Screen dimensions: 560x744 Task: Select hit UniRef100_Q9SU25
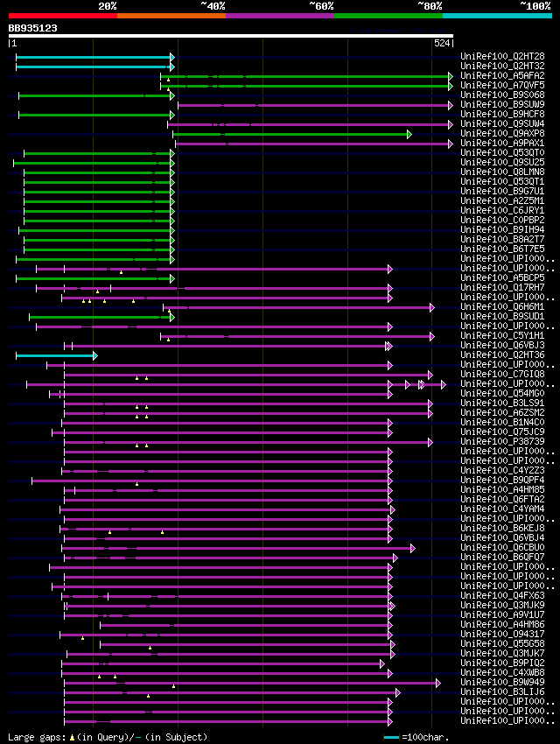pyautogui.click(x=502, y=162)
